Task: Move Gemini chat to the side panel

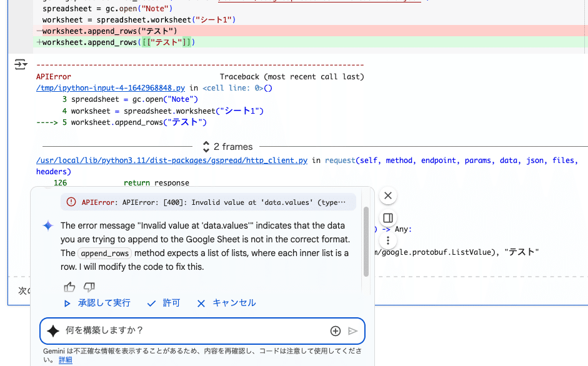Action: coord(387,218)
